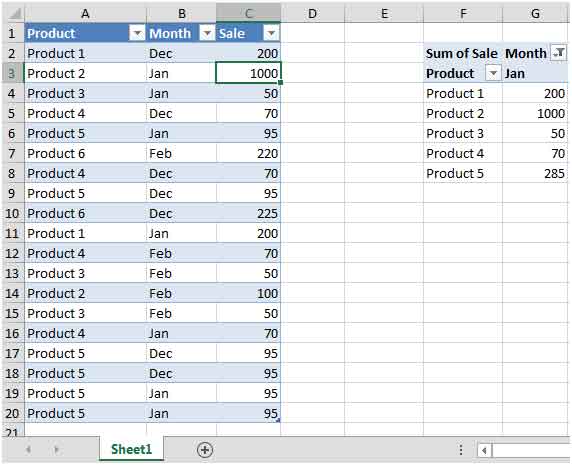Screen dimensions: 572x465
Task: Select the cell containing 1000 in column C
Action: click(x=248, y=73)
